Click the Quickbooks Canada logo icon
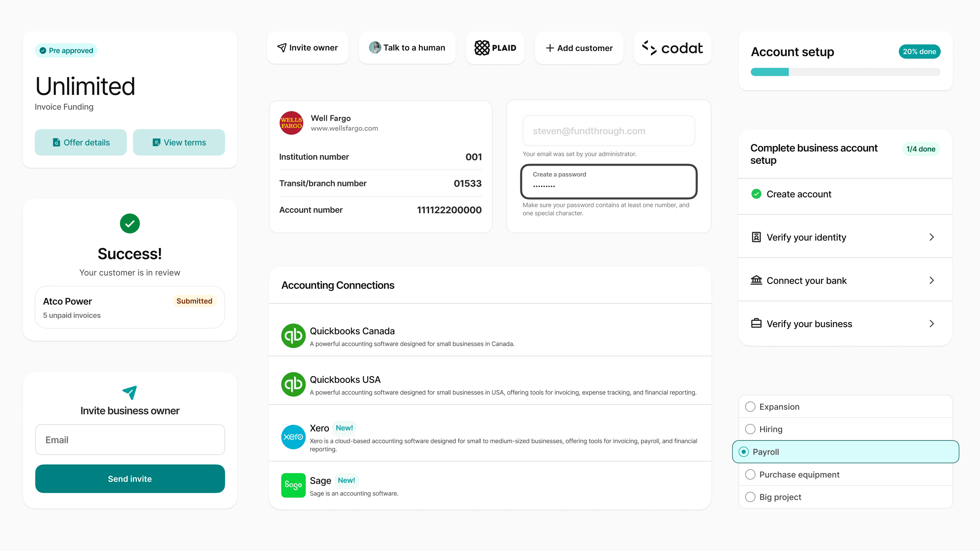The width and height of the screenshot is (980, 551). [x=293, y=336]
